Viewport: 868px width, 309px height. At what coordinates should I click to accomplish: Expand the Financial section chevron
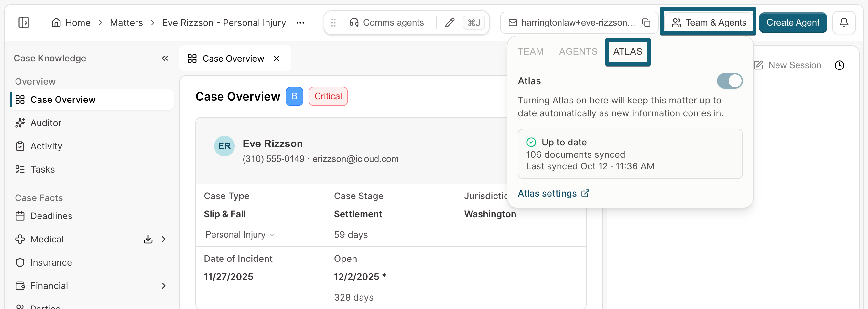tap(164, 286)
